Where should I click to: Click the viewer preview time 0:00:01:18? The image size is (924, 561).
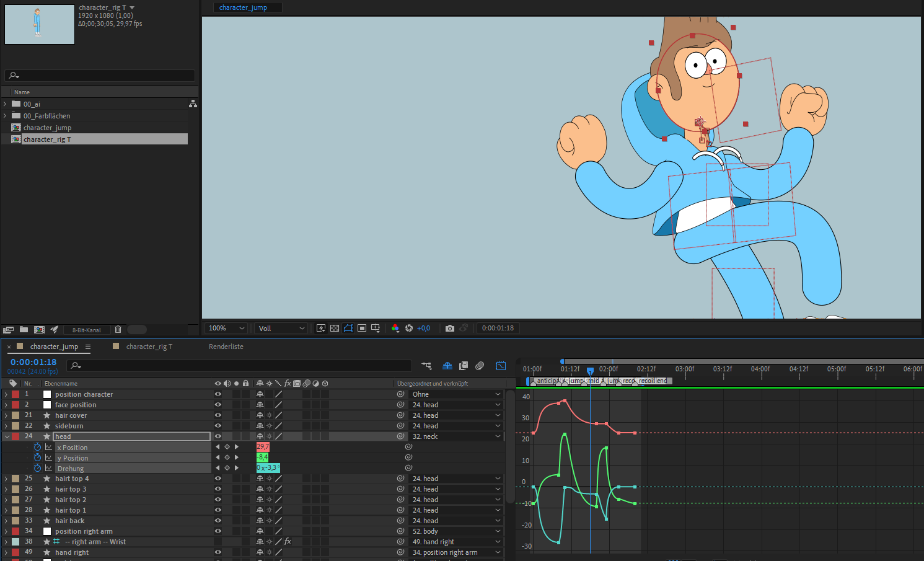tap(498, 329)
